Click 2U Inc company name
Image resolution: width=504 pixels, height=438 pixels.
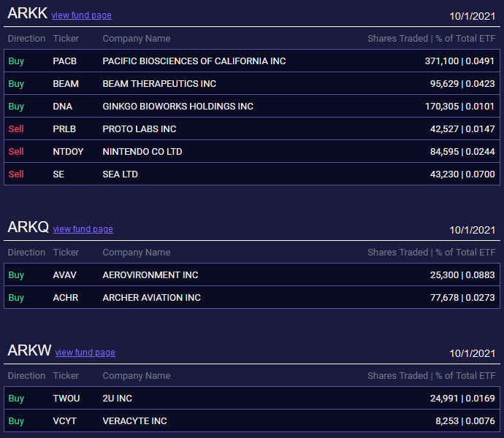(118, 398)
